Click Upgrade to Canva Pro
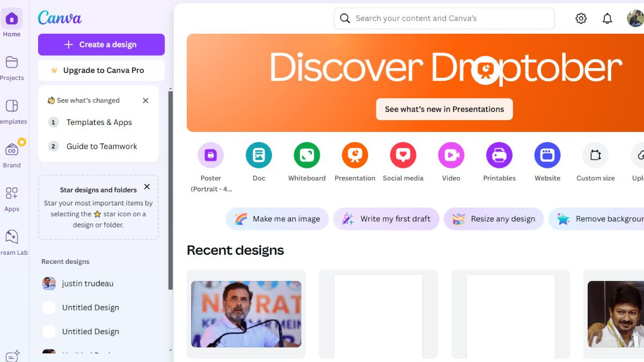The image size is (644, 362). click(101, 70)
